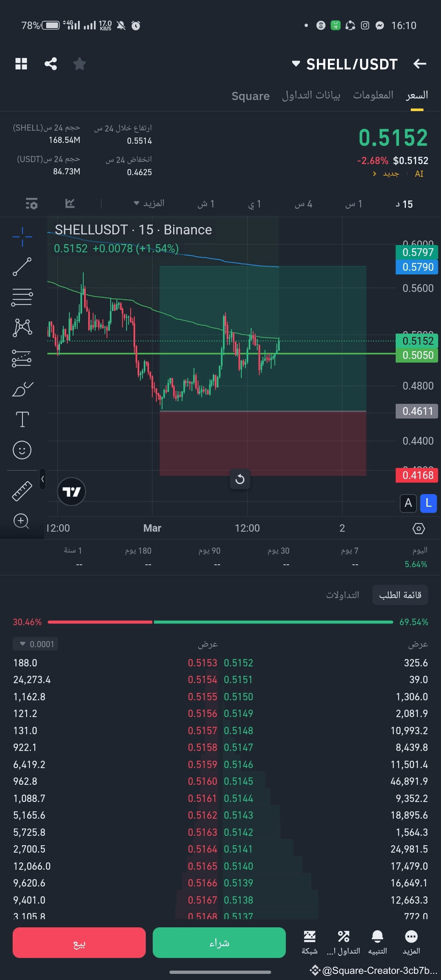Open the التداول percent icon

point(343,942)
